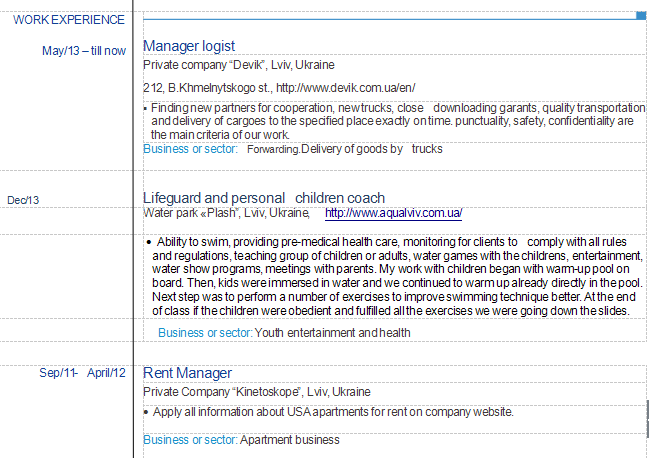This screenshot has width=649, height=458.
Task: Click the Lifeguard and personal children coach title
Action: tap(264, 198)
